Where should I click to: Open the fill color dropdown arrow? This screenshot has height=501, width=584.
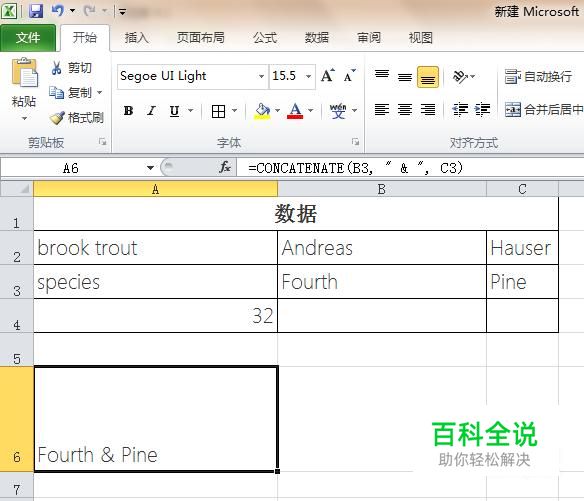[x=277, y=111]
